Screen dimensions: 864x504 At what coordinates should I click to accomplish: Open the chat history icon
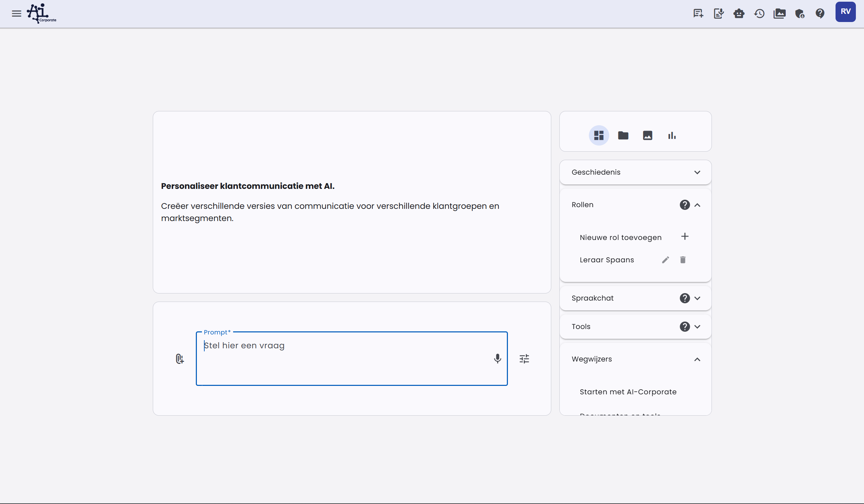[759, 13]
